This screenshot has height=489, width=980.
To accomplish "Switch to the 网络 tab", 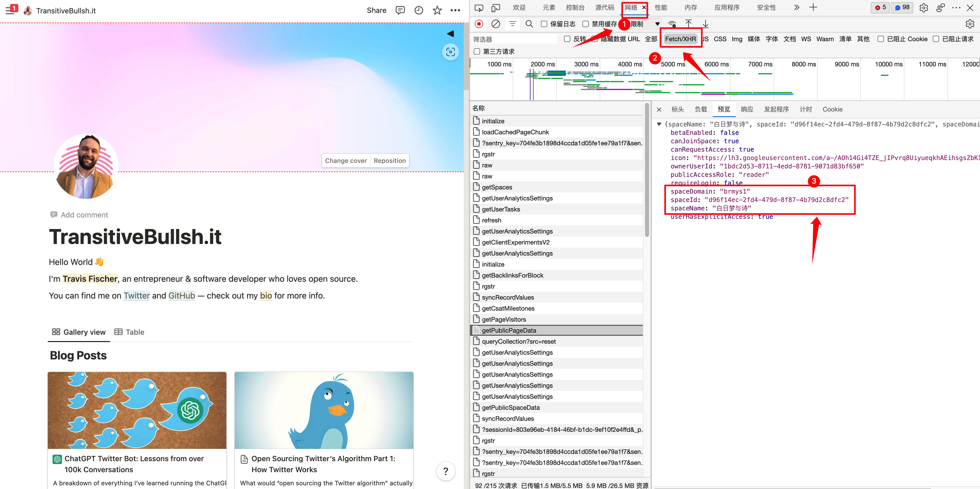I will tap(631, 8).
